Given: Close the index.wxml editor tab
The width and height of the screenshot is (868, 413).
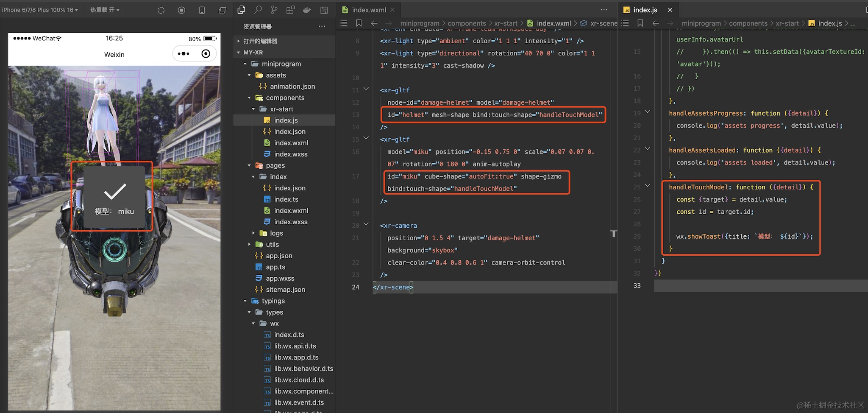Looking at the screenshot, I should coord(392,10).
